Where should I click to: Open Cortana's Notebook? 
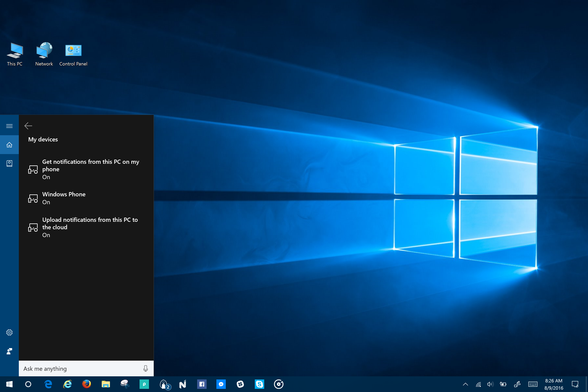click(x=9, y=163)
